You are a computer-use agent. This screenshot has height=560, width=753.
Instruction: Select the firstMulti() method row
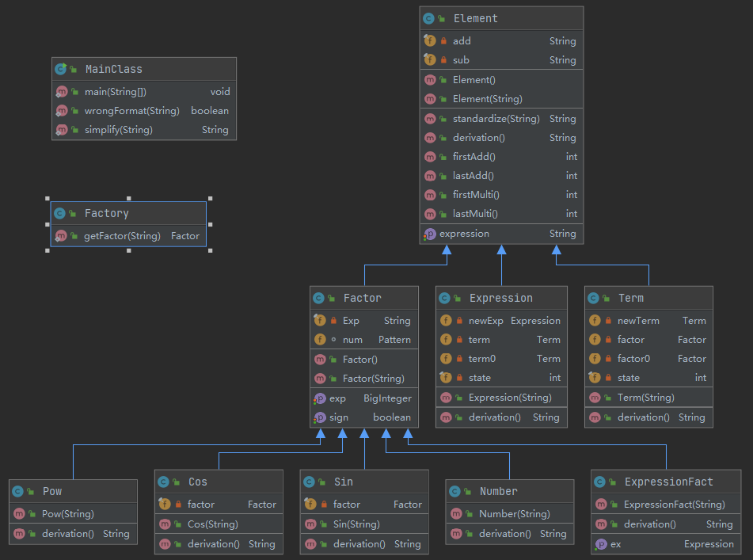pyautogui.click(x=501, y=195)
